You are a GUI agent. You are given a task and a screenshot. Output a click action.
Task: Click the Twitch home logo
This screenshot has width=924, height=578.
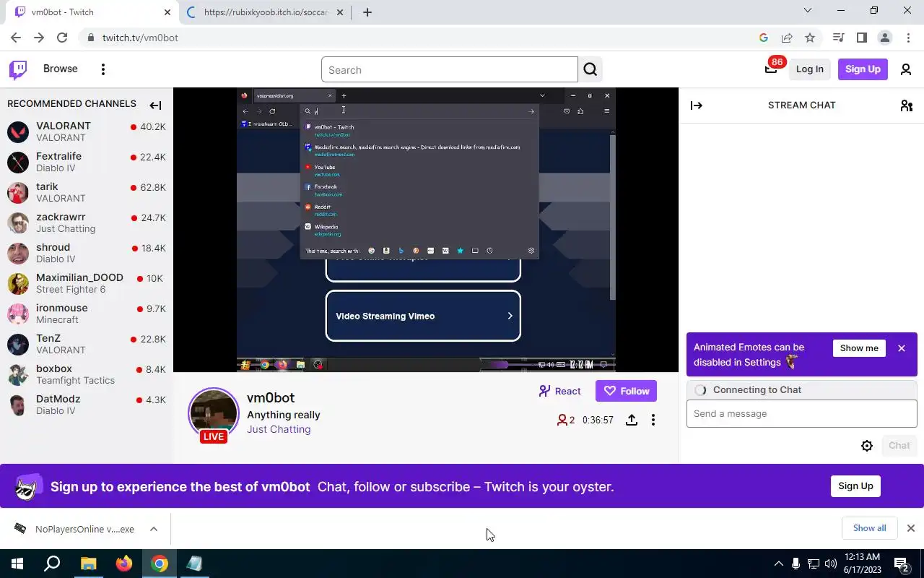click(18, 69)
